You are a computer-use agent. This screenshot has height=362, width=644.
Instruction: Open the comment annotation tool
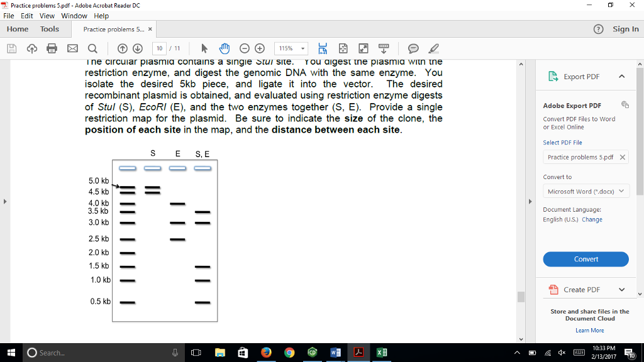[x=414, y=48]
